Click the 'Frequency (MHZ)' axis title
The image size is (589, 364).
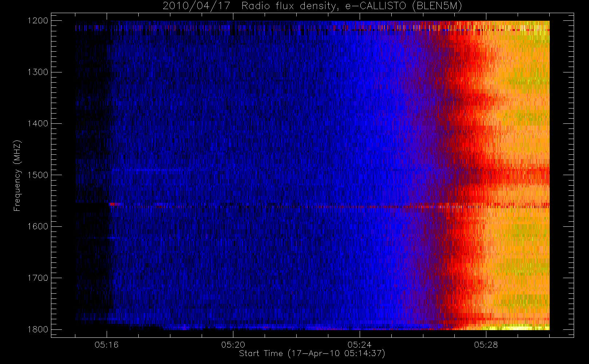(x=17, y=175)
